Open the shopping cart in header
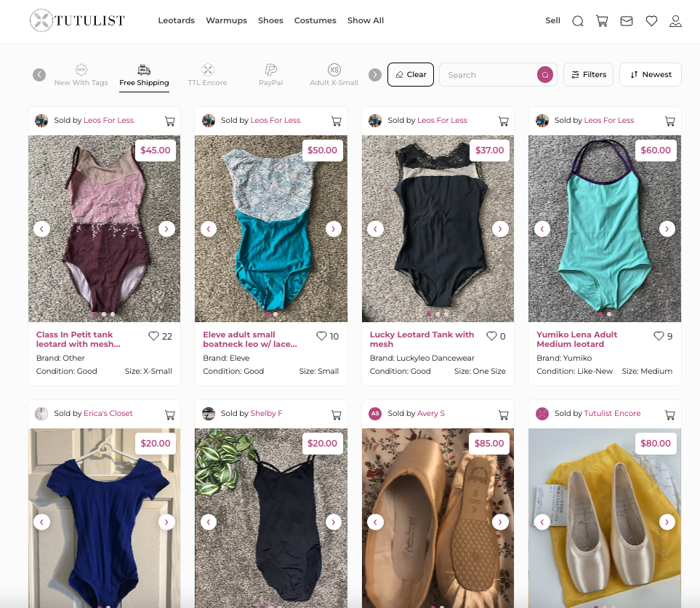700x608 pixels. tap(602, 21)
